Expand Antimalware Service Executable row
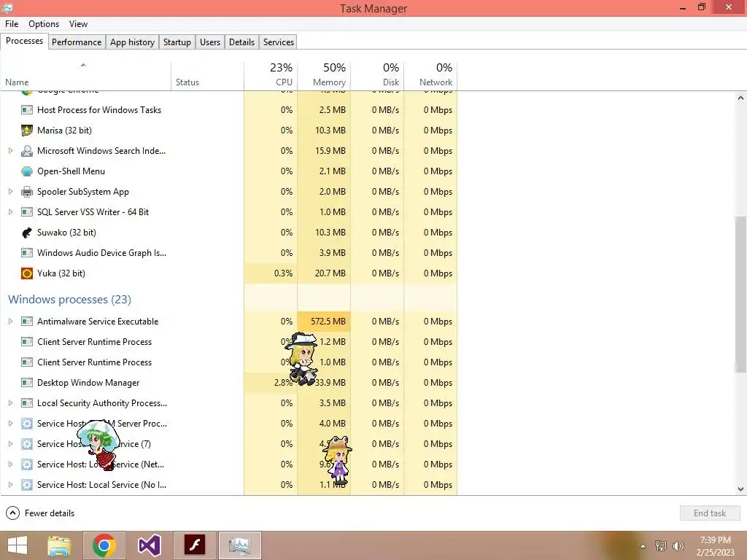This screenshot has height=560, width=747. coord(10,322)
